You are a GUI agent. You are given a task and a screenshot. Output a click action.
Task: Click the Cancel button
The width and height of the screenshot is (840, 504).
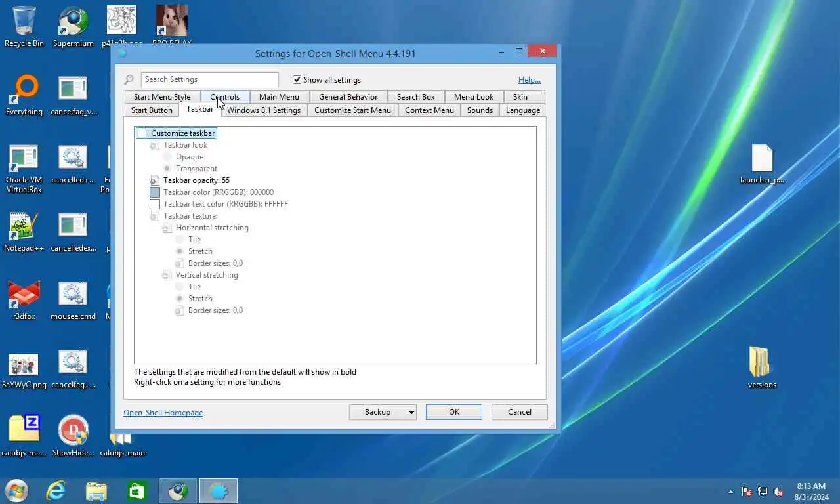520,412
